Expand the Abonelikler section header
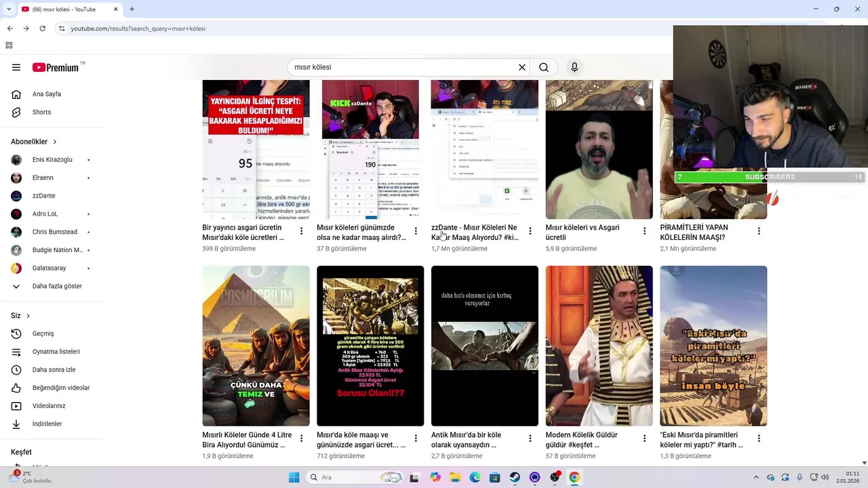This screenshot has width=868, height=488. (34, 142)
